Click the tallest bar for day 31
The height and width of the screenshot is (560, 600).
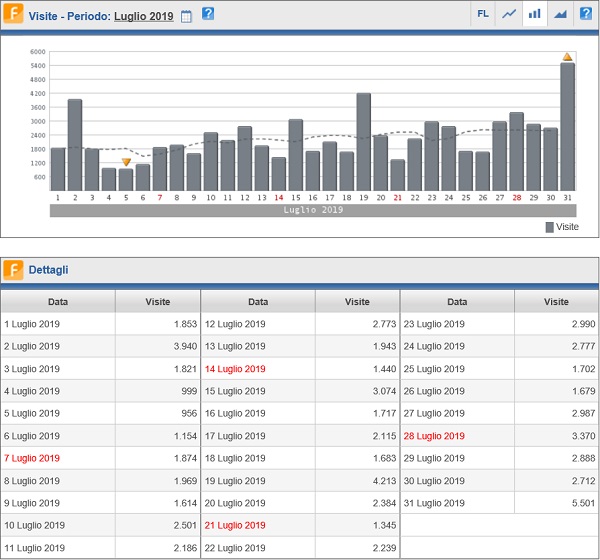(567, 127)
